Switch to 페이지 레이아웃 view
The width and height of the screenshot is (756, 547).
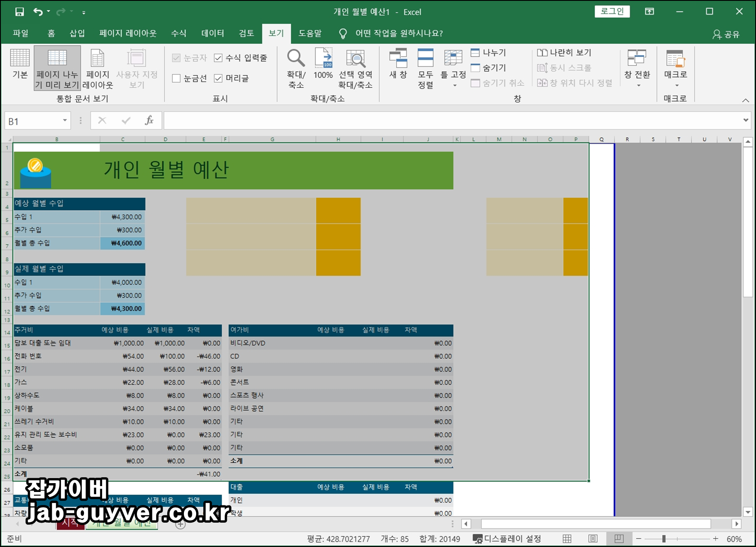point(98,68)
